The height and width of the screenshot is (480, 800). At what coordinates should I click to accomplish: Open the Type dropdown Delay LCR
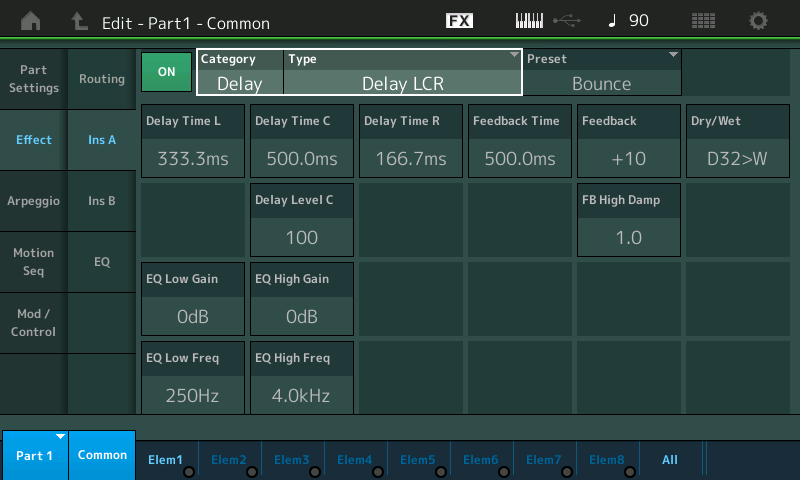403,73
